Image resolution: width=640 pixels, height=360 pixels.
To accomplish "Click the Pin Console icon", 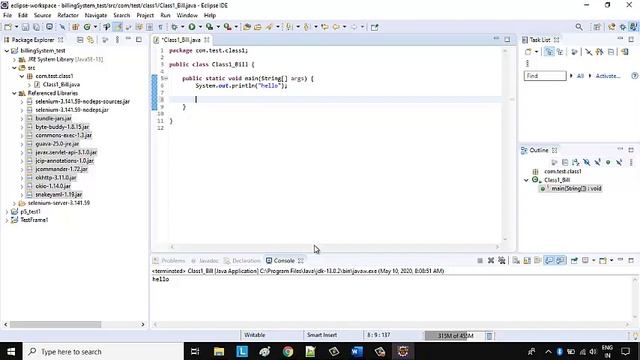I will click(x=574, y=260).
